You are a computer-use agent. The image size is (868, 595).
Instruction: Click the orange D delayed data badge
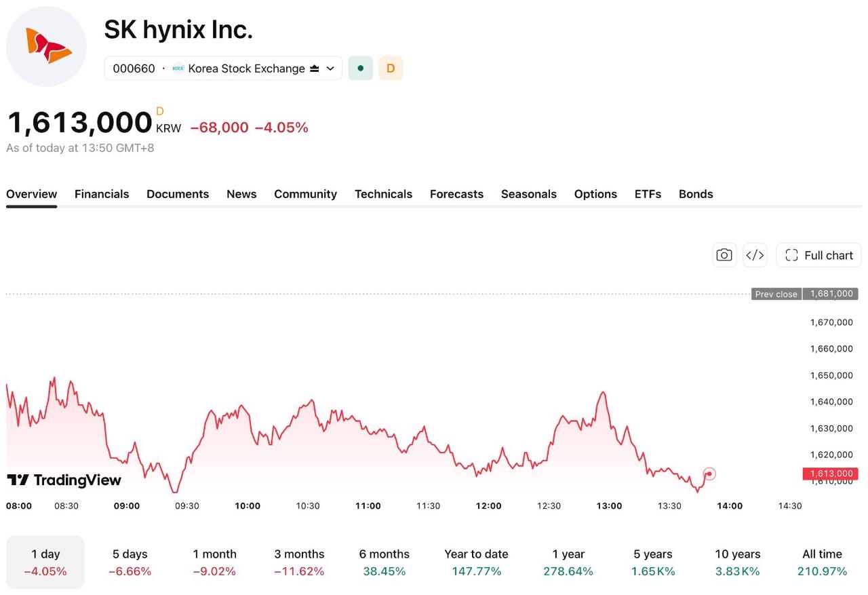click(391, 69)
